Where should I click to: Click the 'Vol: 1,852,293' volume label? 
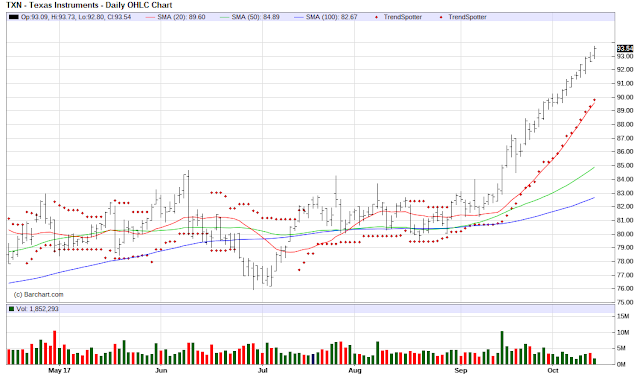(x=37, y=309)
